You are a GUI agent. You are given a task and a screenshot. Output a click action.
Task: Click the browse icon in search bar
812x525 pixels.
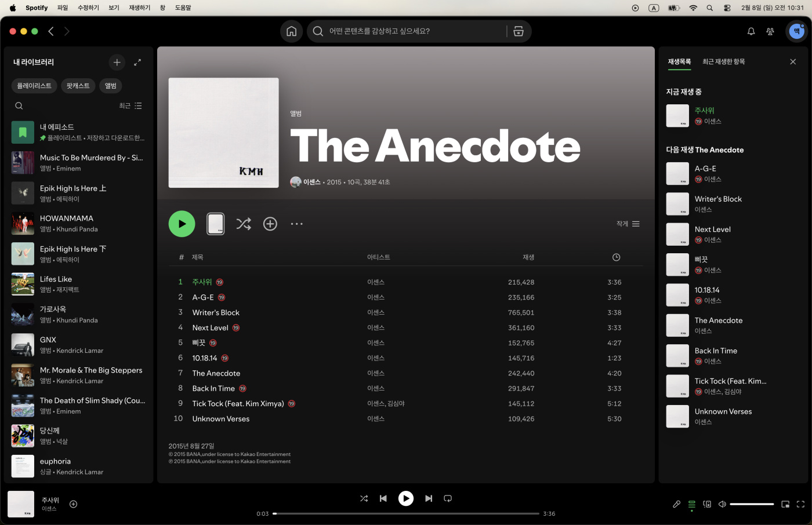[519, 31]
